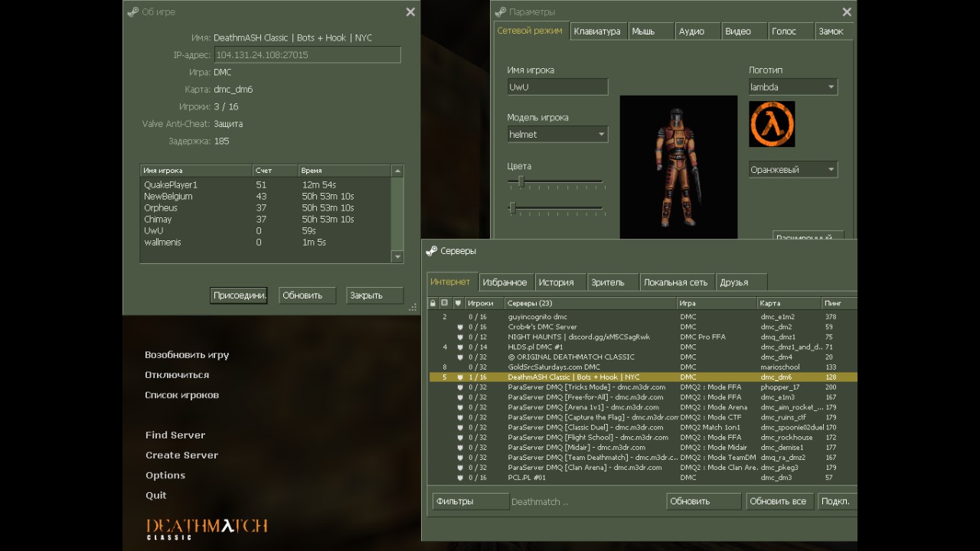Viewport: 980px width, 551px height.
Task: Adjust the lower Цвета slider
Action: coord(512,207)
